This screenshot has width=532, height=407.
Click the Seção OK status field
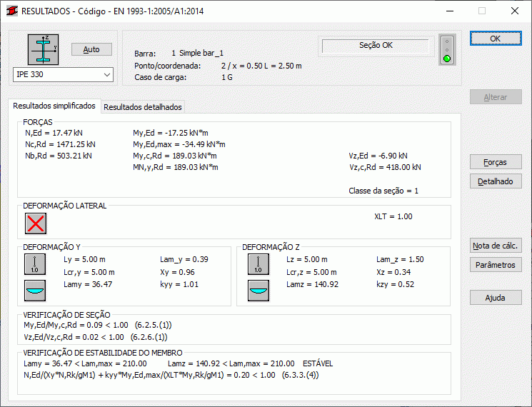click(x=376, y=46)
